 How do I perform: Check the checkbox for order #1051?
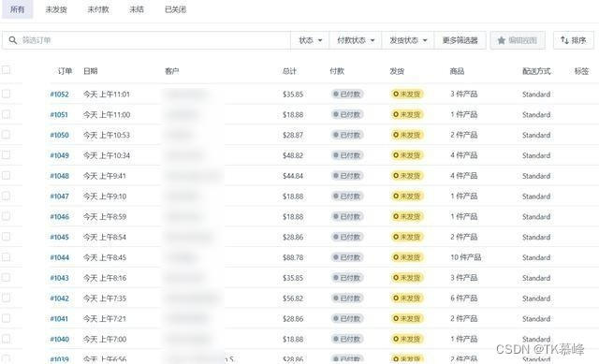(7, 114)
